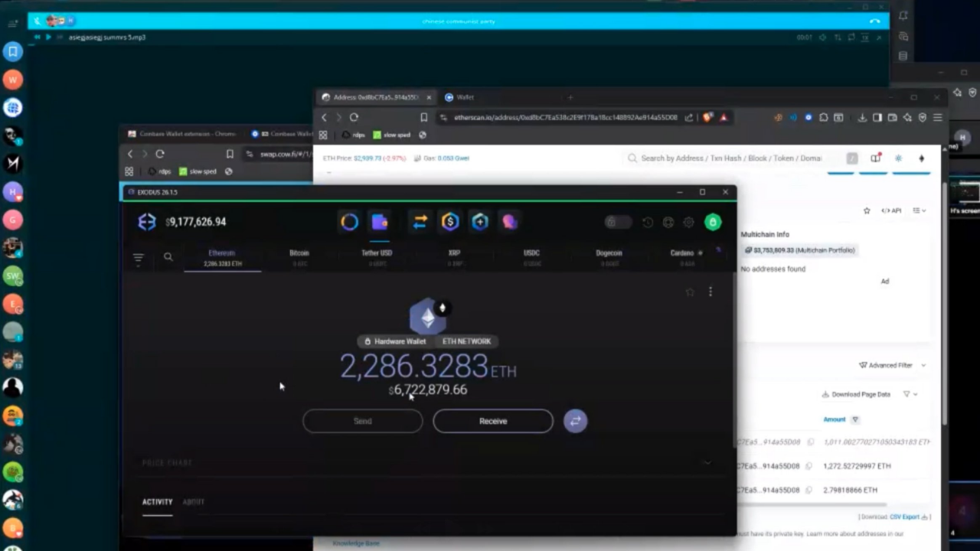This screenshot has height=551, width=980.
Task: Click the purple swap button beside Receive
Action: [x=575, y=421]
